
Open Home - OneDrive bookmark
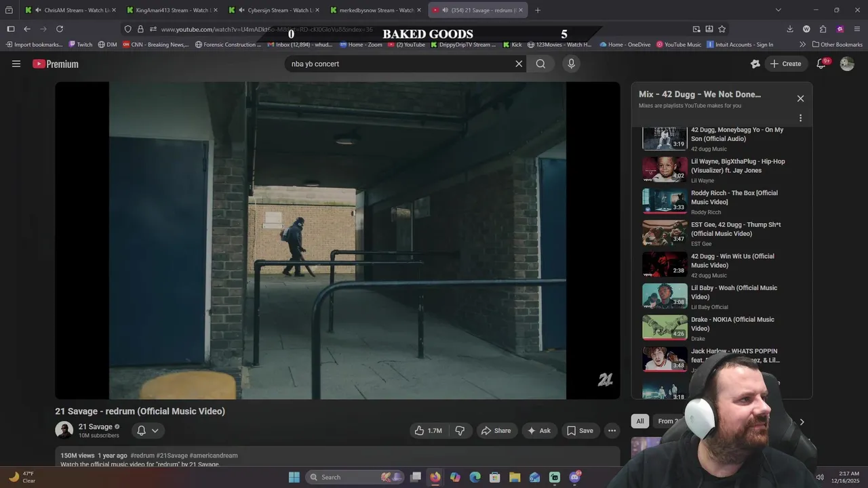coord(625,45)
